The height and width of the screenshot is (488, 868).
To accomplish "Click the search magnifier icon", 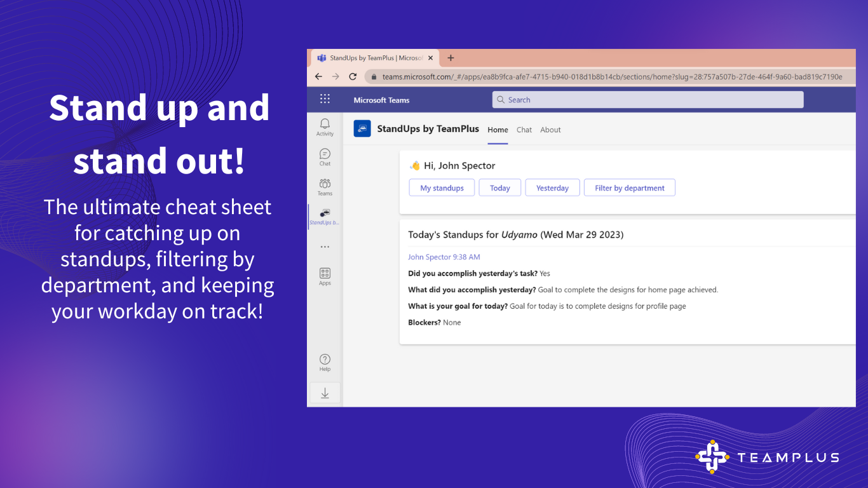I will pyautogui.click(x=501, y=100).
